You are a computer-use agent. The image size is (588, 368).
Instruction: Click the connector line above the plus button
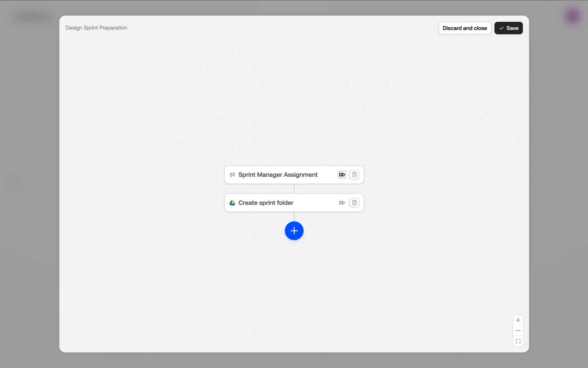pos(294,217)
